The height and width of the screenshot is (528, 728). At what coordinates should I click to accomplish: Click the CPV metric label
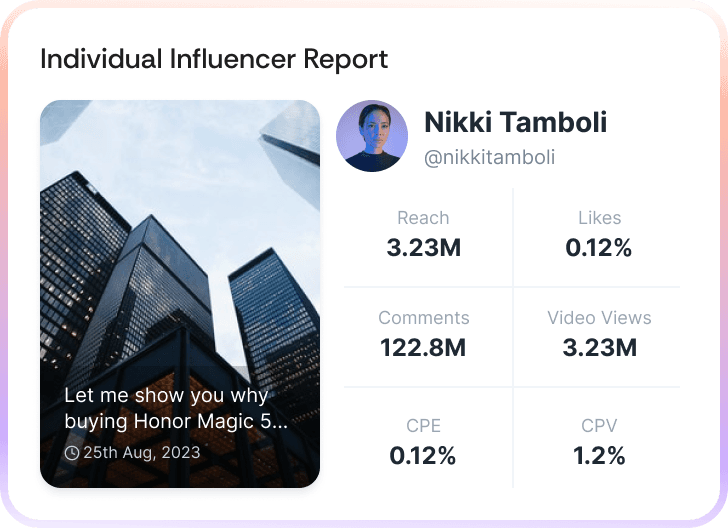(599, 426)
